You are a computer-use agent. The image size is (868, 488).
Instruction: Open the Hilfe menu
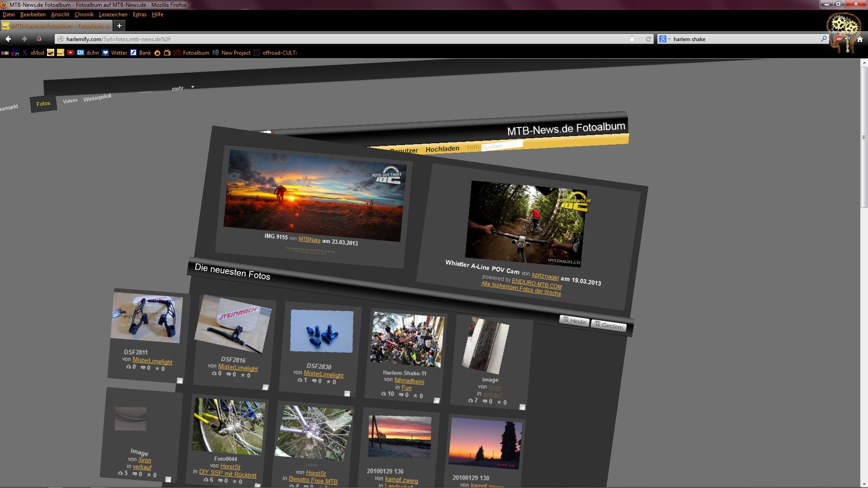(x=157, y=14)
